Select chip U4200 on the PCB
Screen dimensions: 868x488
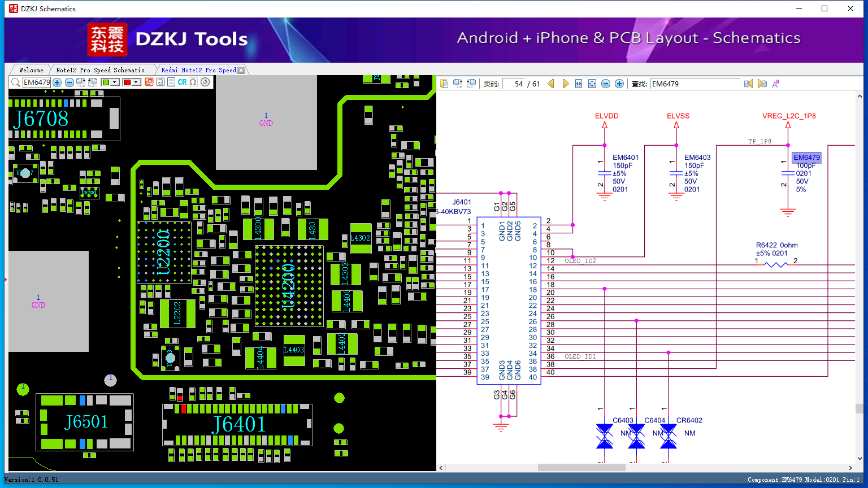click(x=289, y=285)
